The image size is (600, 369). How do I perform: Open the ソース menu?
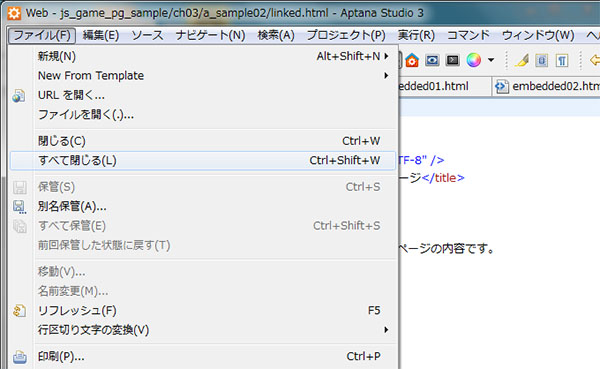point(147,35)
